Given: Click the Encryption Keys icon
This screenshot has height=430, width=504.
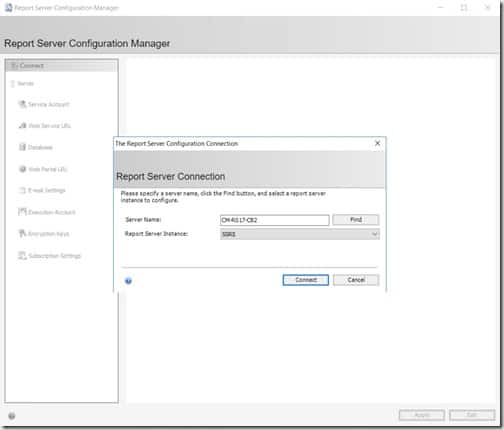Looking at the screenshot, I should [x=22, y=234].
